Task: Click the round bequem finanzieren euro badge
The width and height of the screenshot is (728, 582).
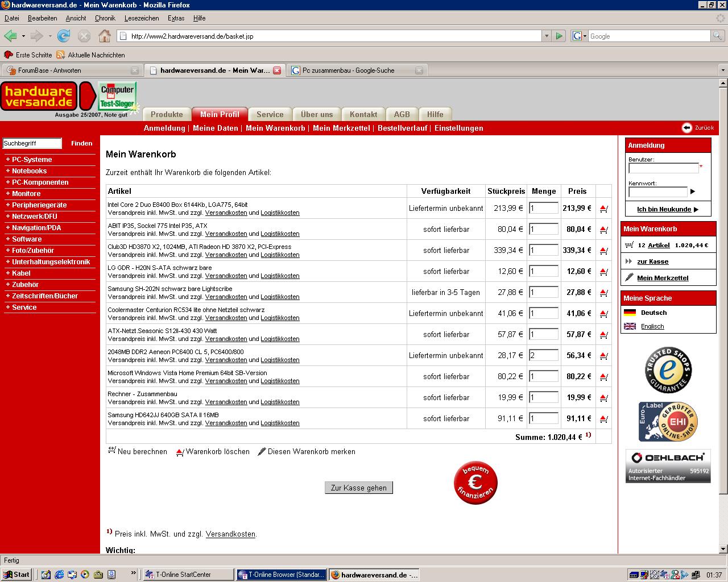Action: click(475, 483)
